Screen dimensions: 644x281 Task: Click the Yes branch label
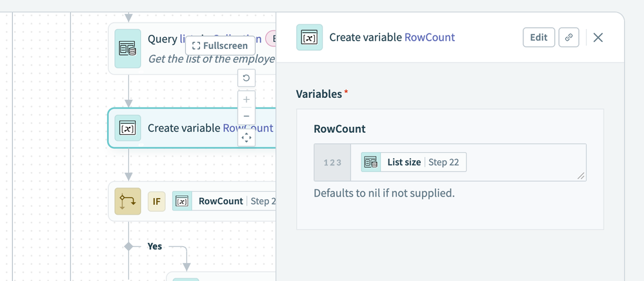pos(155,246)
